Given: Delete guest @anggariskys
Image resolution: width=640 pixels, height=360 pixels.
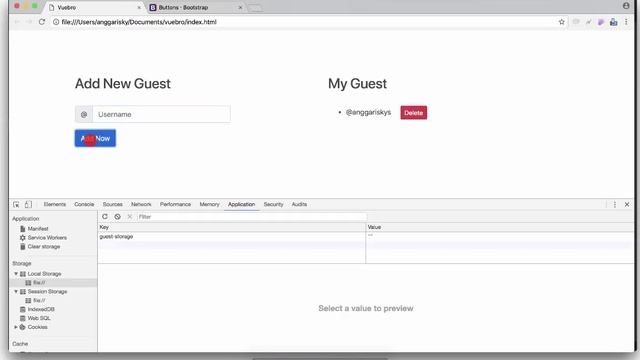Looking at the screenshot, I should [x=413, y=113].
